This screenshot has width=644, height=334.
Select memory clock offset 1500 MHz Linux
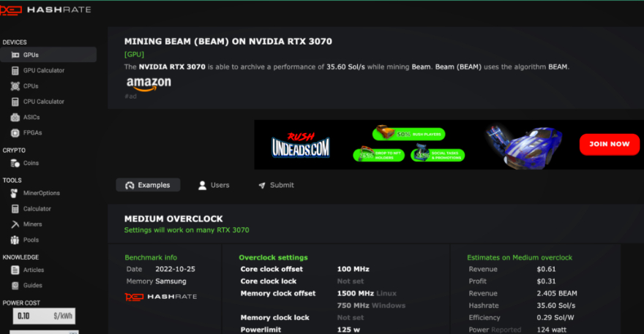coord(367,294)
